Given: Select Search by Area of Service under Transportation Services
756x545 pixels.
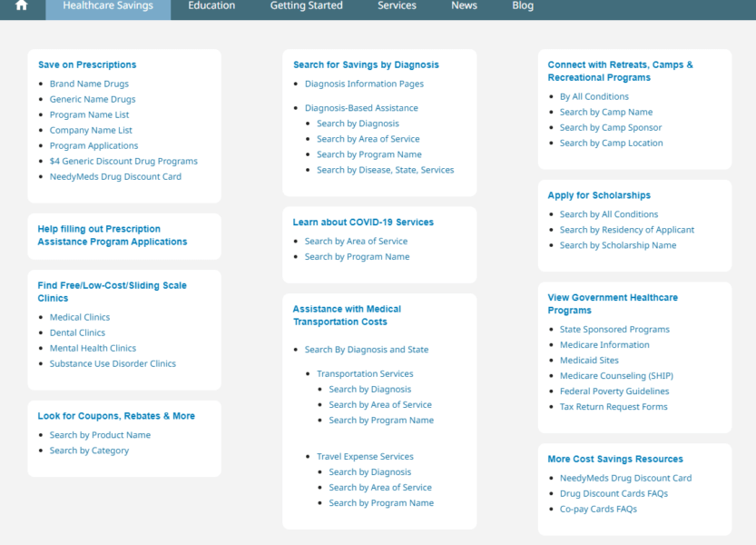Looking at the screenshot, I should [380, 404].
